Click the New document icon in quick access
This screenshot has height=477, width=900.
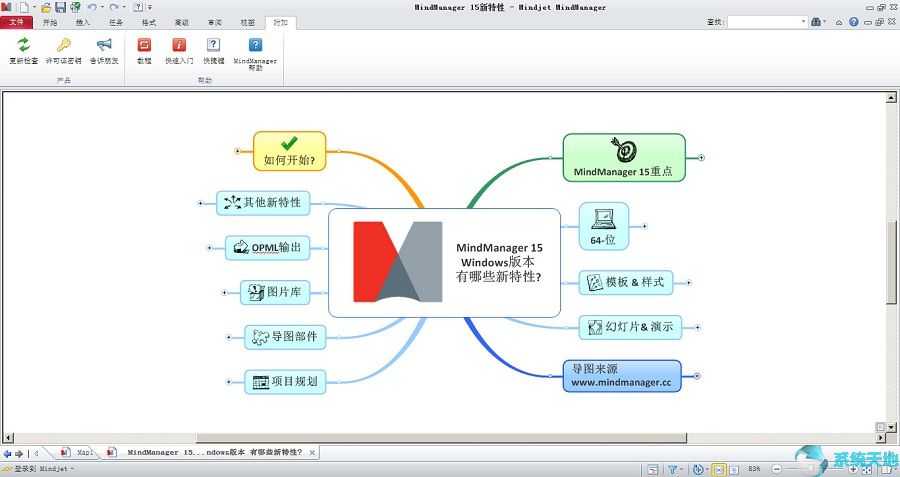[x=24, y=7]
